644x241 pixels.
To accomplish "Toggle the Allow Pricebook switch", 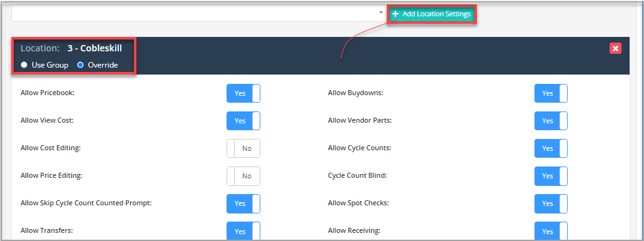I will (x=243, y=93).
